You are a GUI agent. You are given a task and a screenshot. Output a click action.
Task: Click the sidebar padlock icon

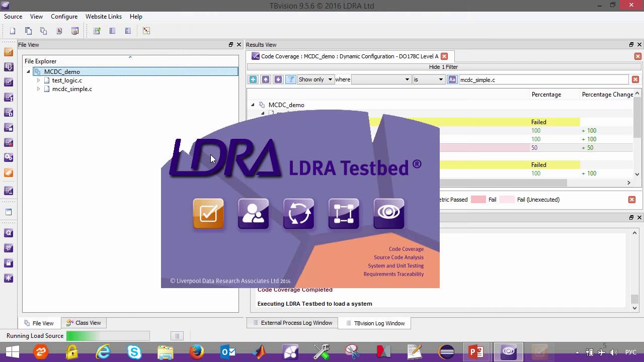tap(9, 263)
